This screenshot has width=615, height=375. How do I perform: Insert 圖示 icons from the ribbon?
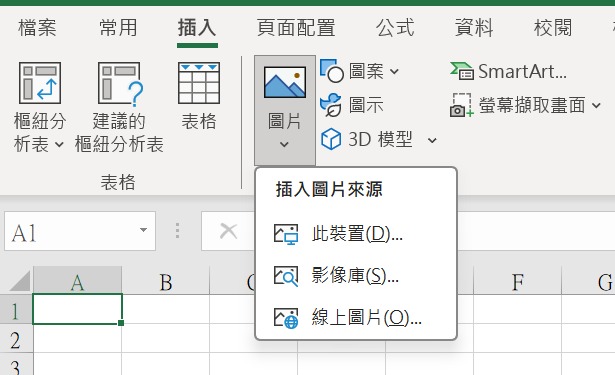pyautogui.click(x=352, y=105)
